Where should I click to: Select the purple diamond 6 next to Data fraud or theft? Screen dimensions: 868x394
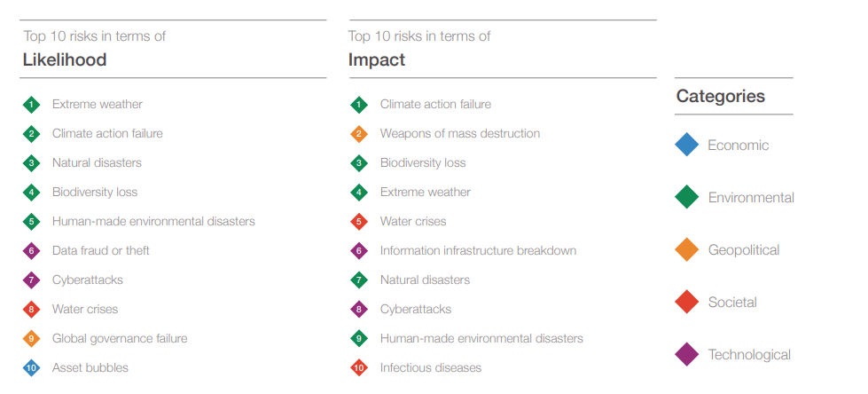[32, 251]
